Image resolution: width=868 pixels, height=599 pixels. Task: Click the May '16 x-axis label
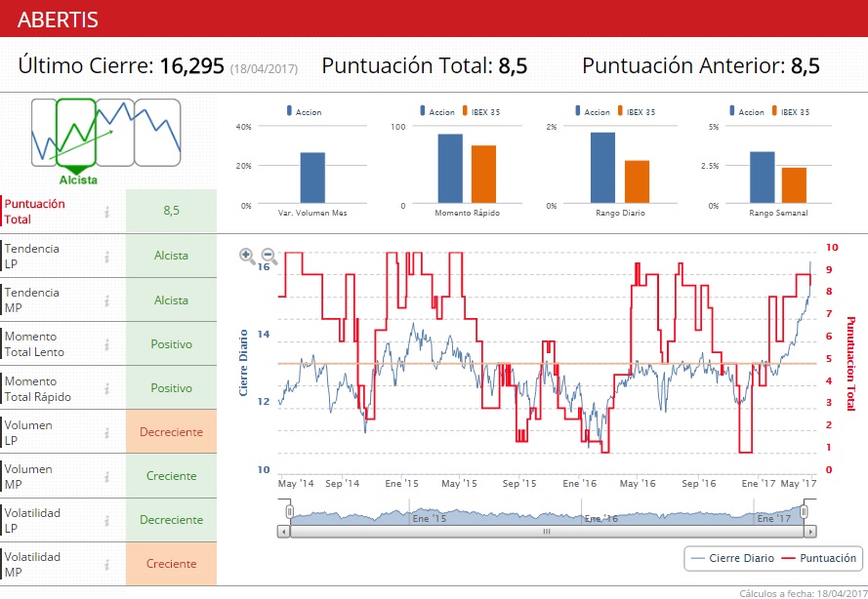[x=638, y=484]
